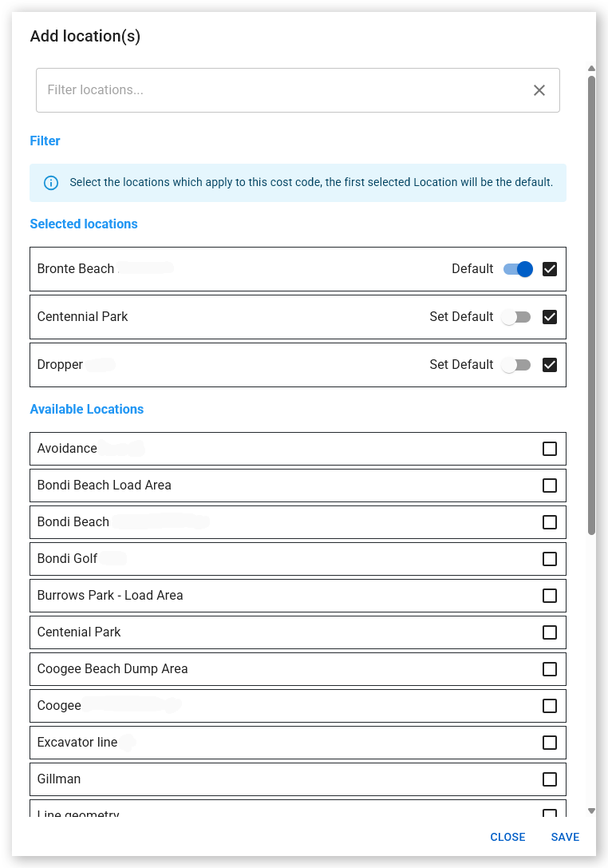Screen dimensions: 608x868
Task: Enable Set Default toggle for Centennial Park
Action: pos(515,317)
